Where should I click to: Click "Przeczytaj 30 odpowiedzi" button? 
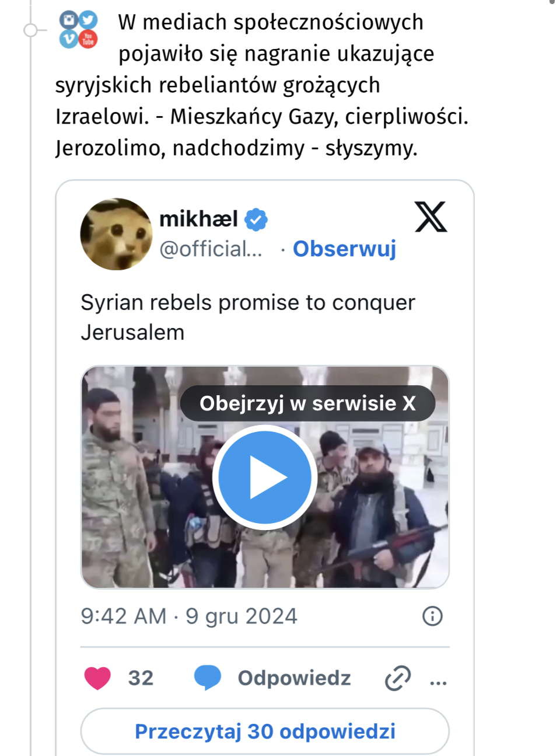pos(265,731)
